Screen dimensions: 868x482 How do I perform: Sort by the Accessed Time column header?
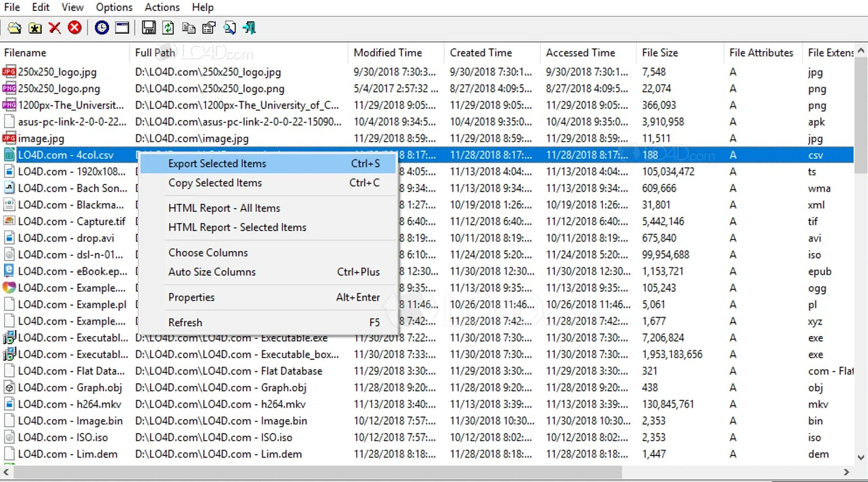tap(588, 52)
